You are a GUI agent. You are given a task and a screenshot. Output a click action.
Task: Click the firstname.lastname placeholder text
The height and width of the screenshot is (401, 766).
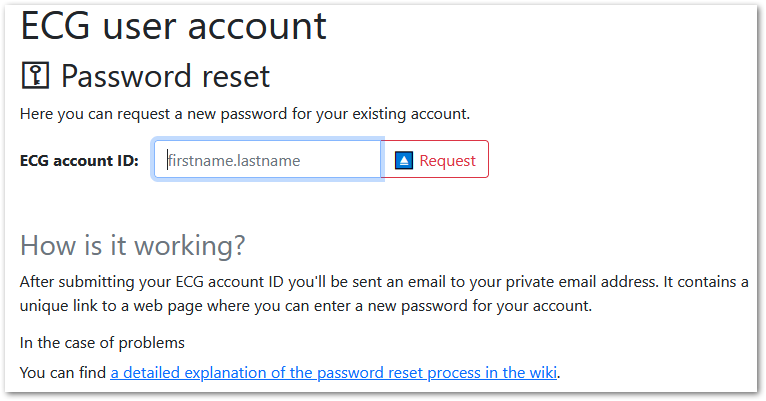[x=234, y=161]
